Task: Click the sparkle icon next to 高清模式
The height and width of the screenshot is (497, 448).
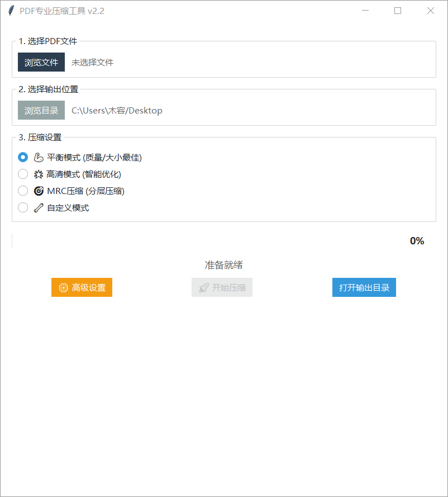Action: (x=37, y=174)
